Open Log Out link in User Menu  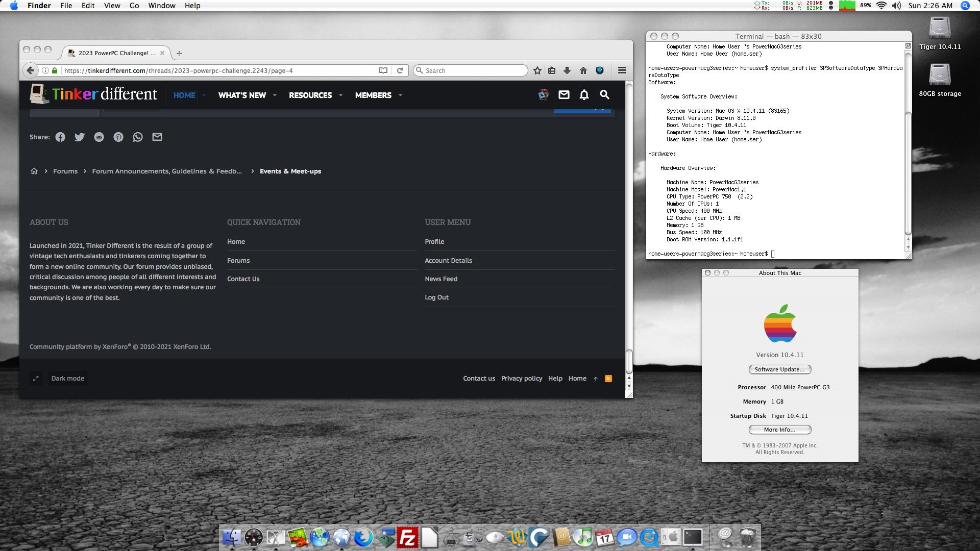436,297
